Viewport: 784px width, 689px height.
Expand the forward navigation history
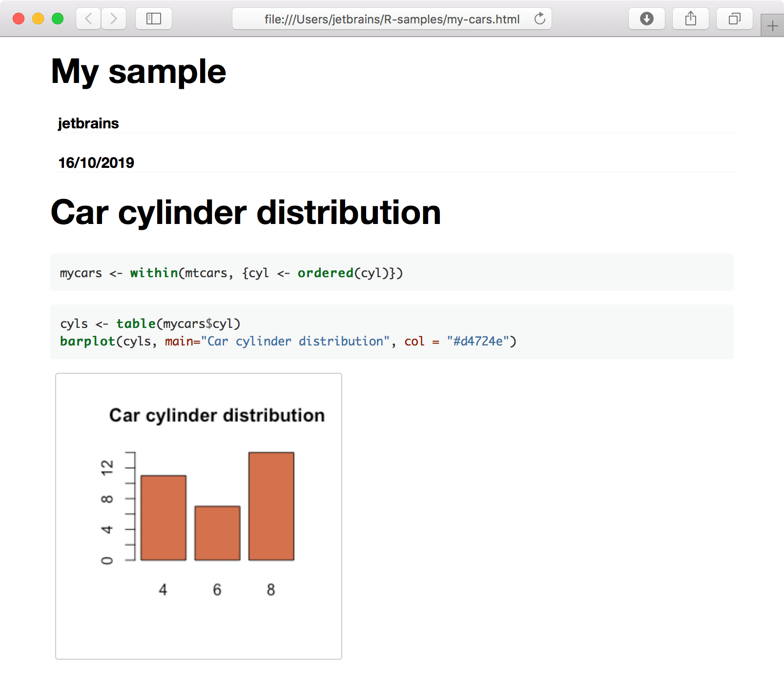pos(114,19)
